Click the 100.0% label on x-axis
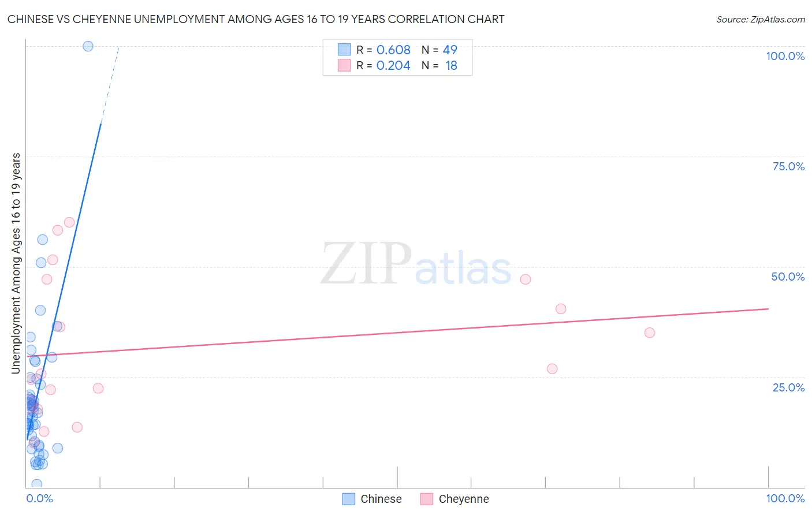This screenshot has height=515, width=812. point(785,498)
